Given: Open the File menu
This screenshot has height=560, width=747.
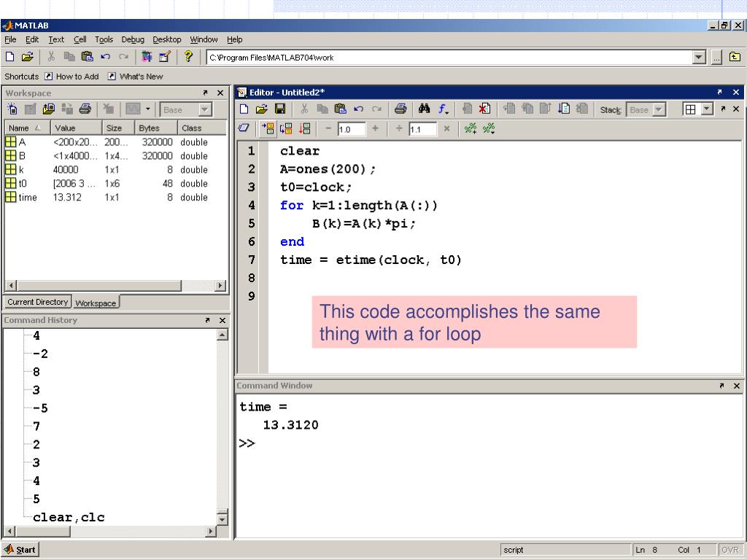Looking at the screenshot, I should pyautogui.click(x=10, y=39).
